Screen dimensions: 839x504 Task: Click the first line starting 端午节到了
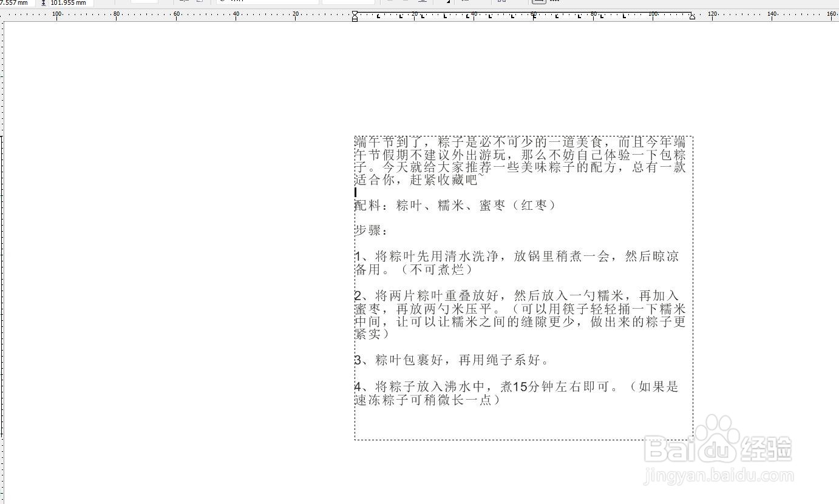(520, 143)
